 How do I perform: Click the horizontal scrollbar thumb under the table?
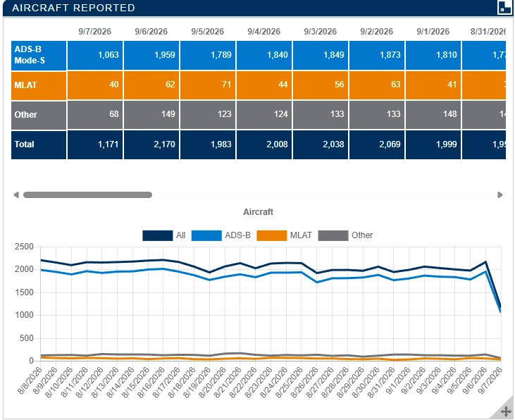point(87,195)
